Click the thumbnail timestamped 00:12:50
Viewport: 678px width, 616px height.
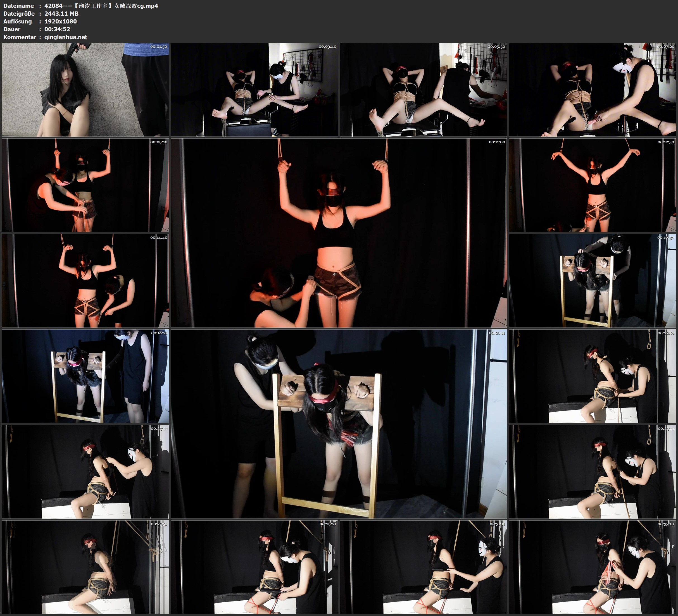click(x=592, y=185)
